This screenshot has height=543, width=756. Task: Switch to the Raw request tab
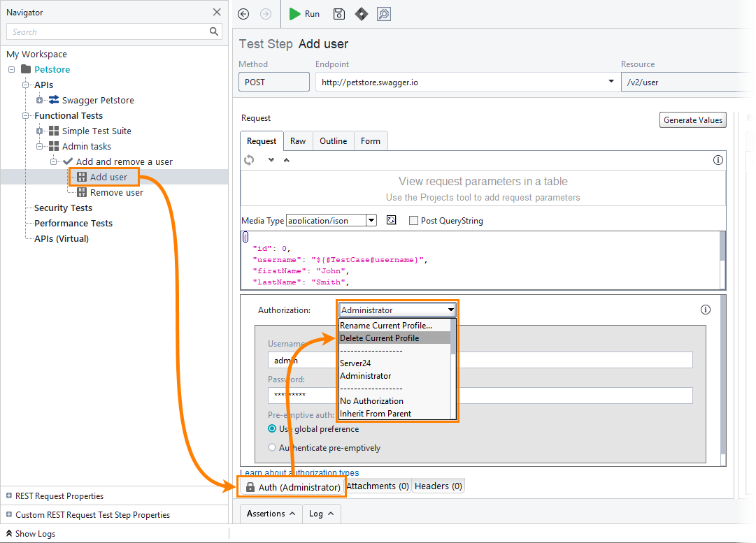[298, 141]
